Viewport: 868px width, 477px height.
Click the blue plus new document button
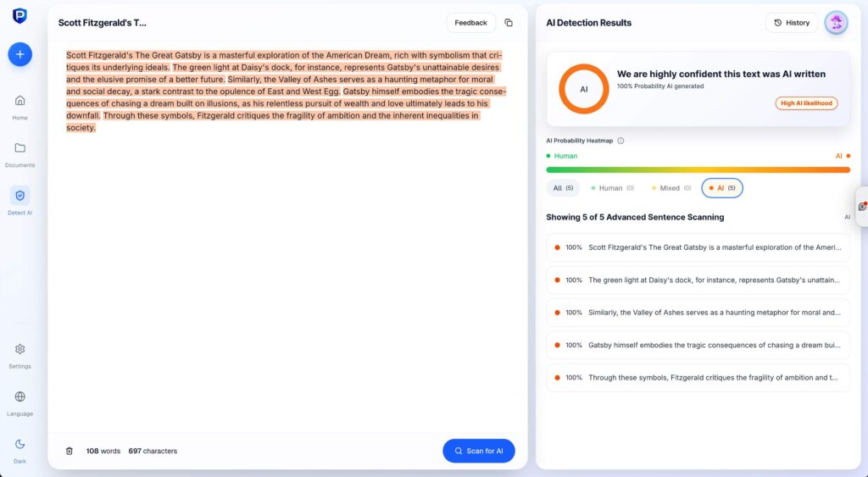click(20, 54)
